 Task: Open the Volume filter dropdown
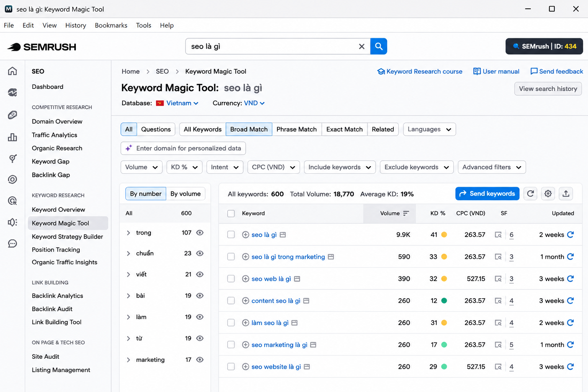(141, 167)
